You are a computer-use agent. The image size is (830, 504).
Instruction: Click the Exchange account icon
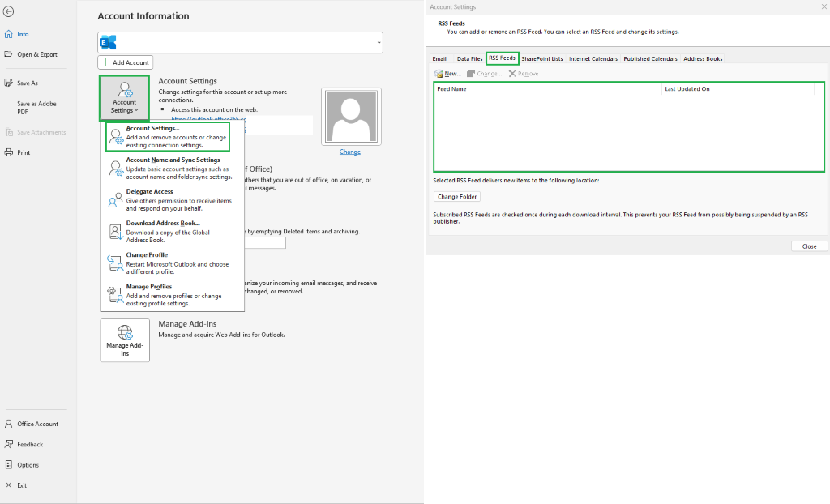(x=108, y=43)
